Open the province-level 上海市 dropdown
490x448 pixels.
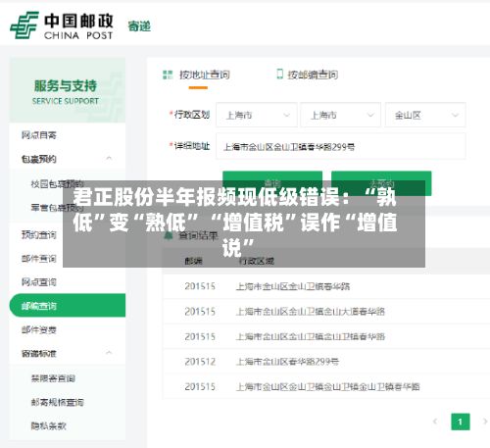click(257, 115)
